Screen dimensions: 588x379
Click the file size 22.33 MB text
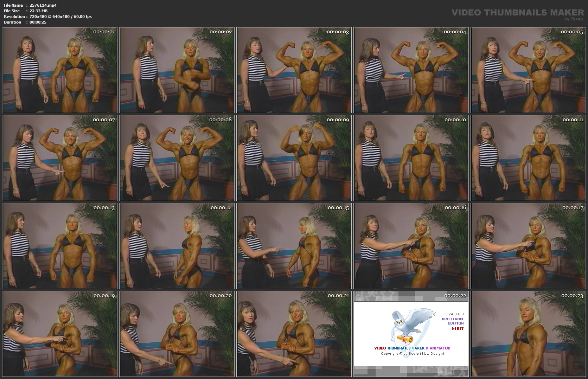pos(38,11)
